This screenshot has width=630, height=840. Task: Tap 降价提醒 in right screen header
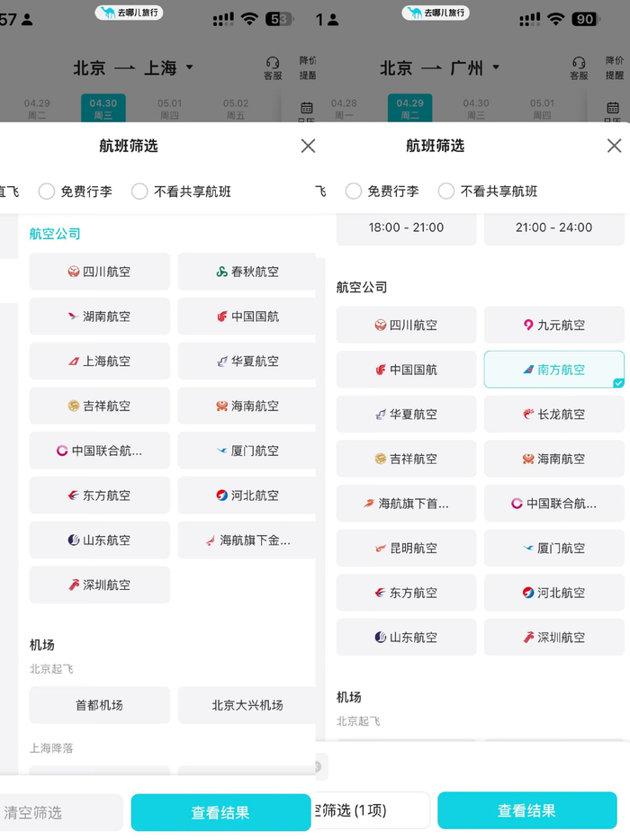pos(615,67)
